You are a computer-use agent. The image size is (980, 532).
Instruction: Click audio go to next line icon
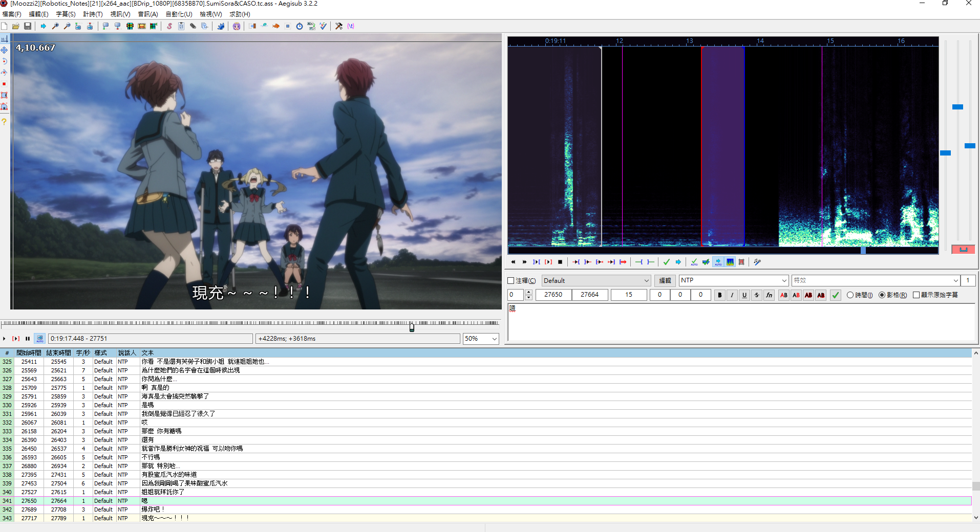[525, 262]
